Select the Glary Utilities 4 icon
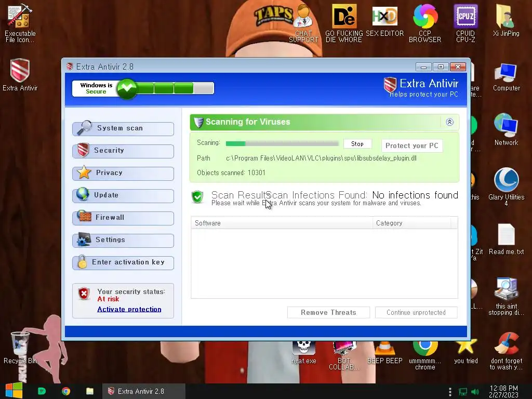Image resolution: width=532 pixels, height=399 pixels. pos(506,187)
